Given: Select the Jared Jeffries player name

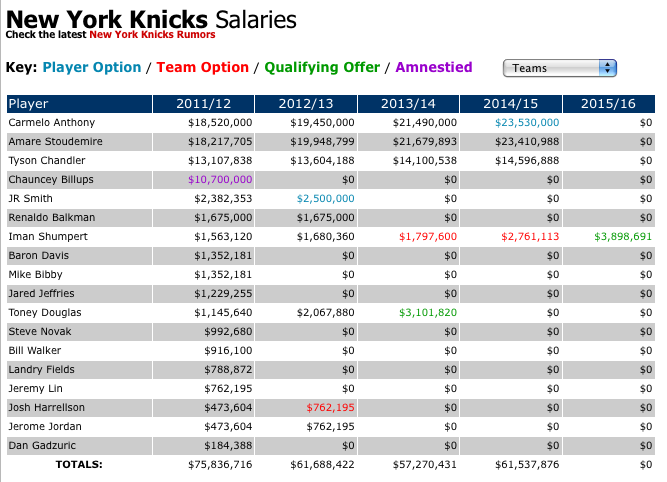Looking at the screenshot, I should 41,294.
